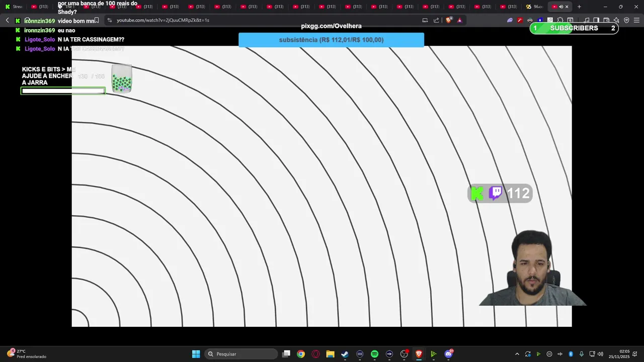Open the extensions puzzle icon
The image size is (644, 362).
(560, 20)
